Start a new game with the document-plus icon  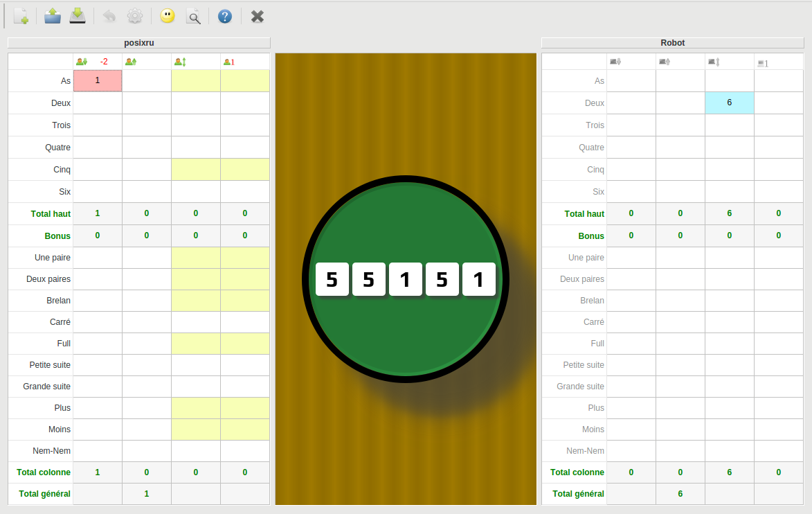pyautogui.click(x=21, y=17)
